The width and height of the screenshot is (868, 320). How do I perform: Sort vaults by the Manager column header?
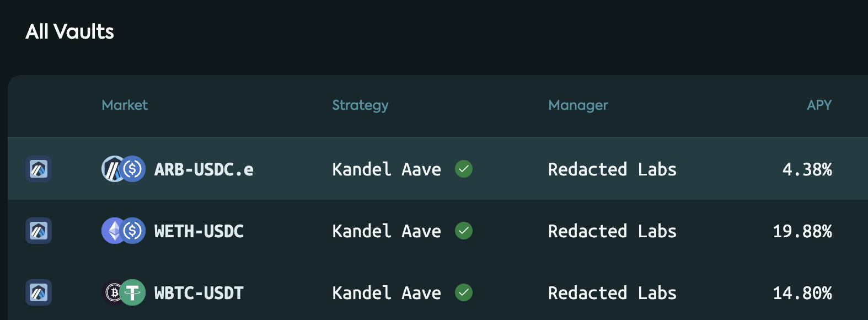tap(578, 105)
